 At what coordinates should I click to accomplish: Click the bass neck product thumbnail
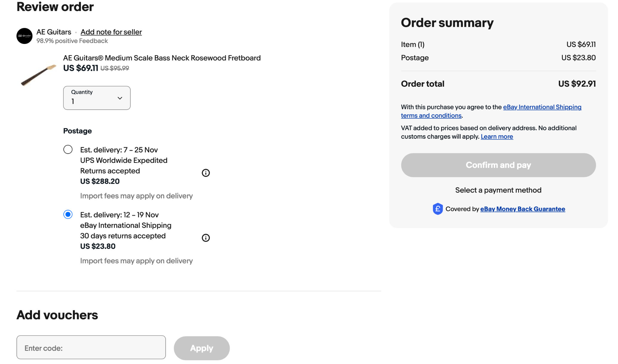(x=39, y=74)
